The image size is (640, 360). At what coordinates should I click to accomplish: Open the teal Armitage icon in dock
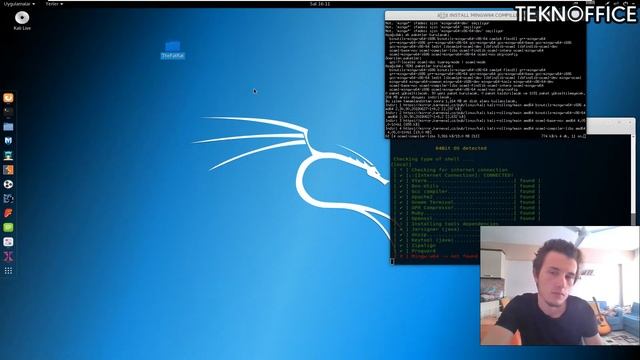(8, 155)
